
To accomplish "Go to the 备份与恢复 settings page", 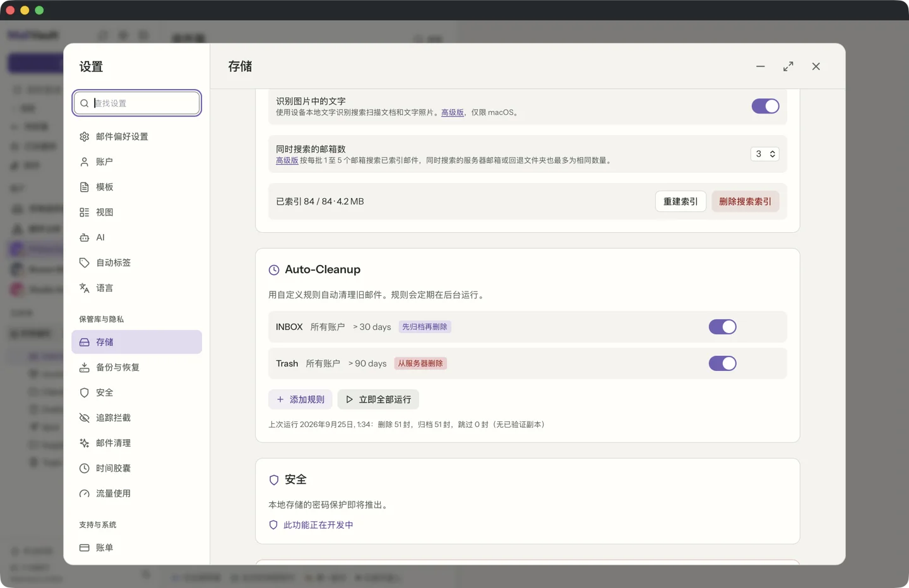I will point(136,368).
